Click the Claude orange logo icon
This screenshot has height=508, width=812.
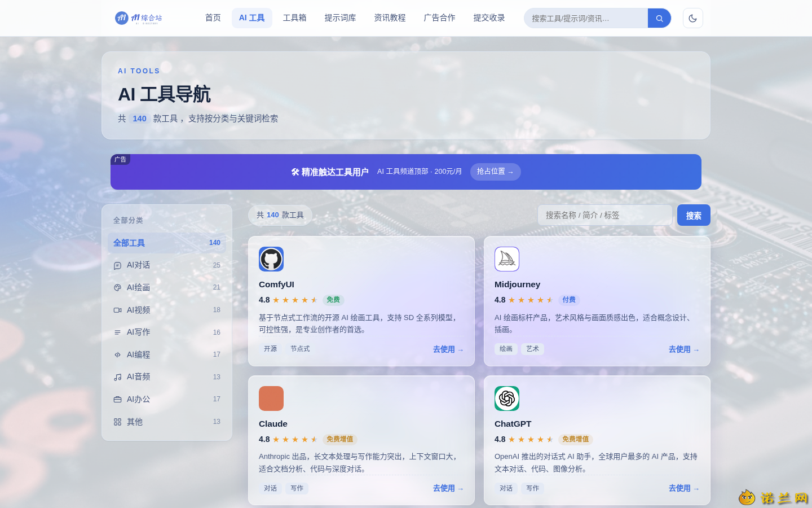tap(271, 398)
